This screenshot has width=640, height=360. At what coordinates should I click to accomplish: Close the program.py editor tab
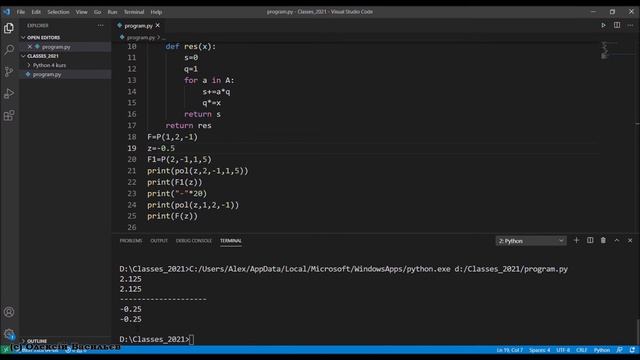(x=158, y=25)
